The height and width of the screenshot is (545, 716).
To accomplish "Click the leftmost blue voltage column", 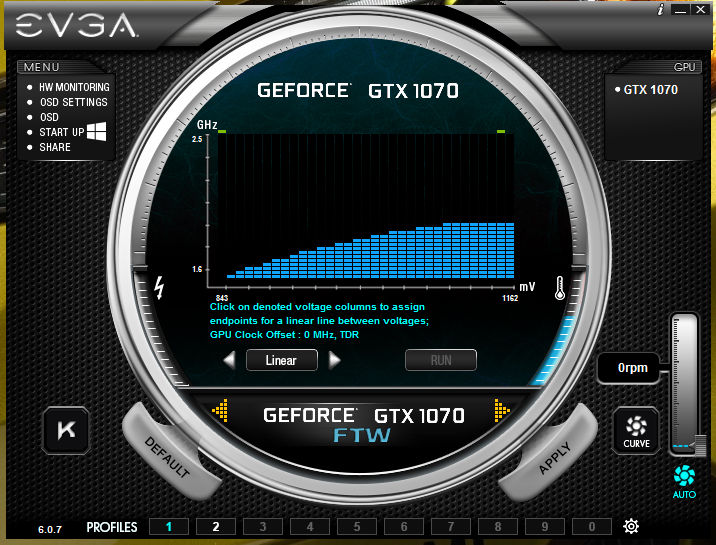I will coord(231,276).
